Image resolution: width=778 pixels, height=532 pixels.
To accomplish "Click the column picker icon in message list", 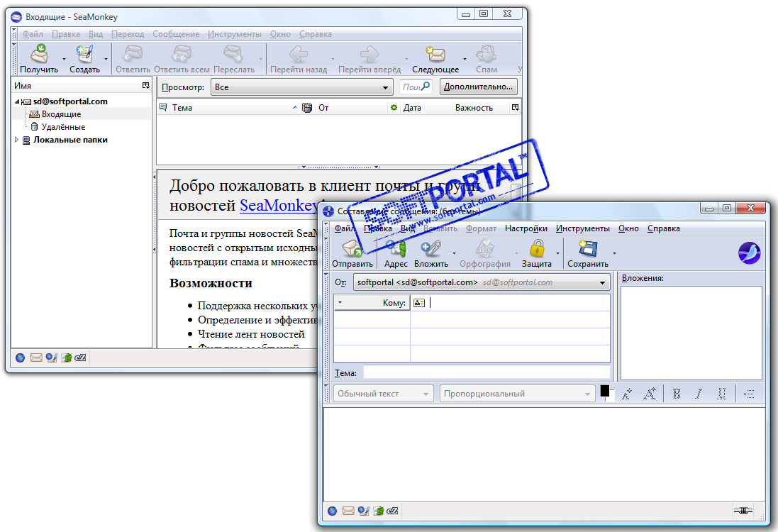I will (516, 108).
